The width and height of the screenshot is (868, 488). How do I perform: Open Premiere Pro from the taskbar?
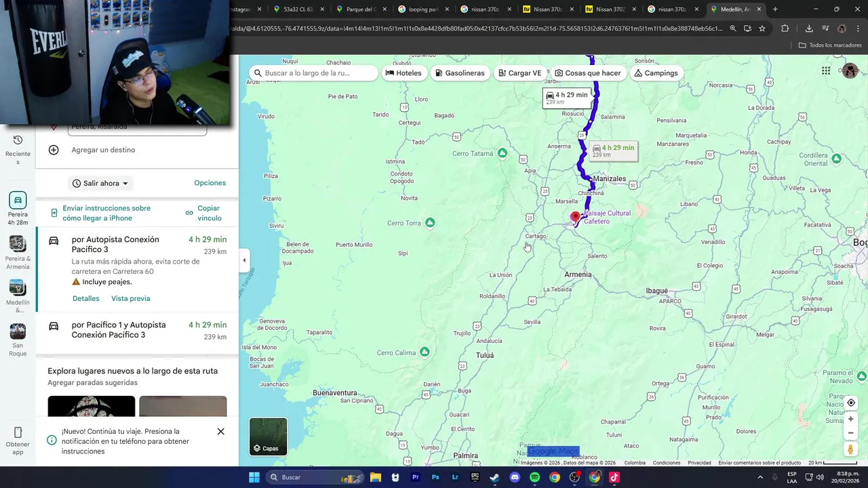tap(415, 477)
